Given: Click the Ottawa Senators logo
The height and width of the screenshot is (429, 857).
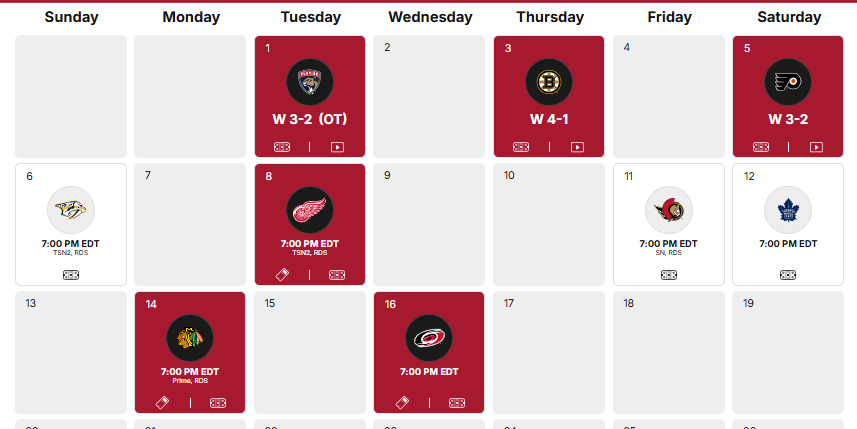Looking at the screenshot, I should (x=668, y=211).
